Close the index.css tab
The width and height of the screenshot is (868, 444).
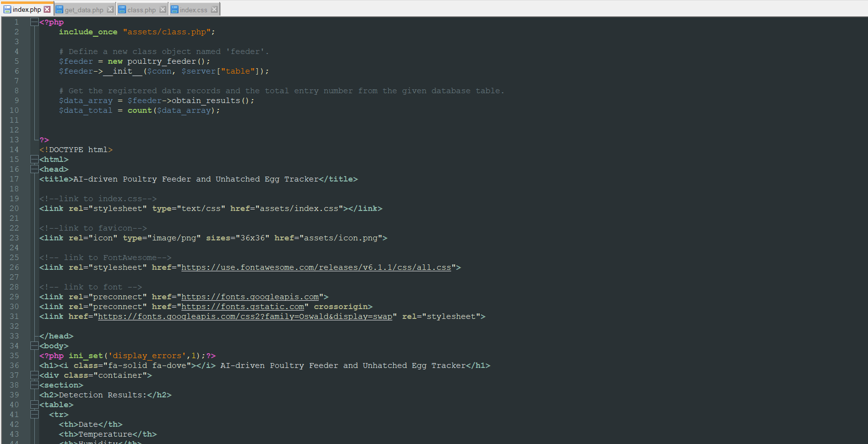tap(214, 8)
